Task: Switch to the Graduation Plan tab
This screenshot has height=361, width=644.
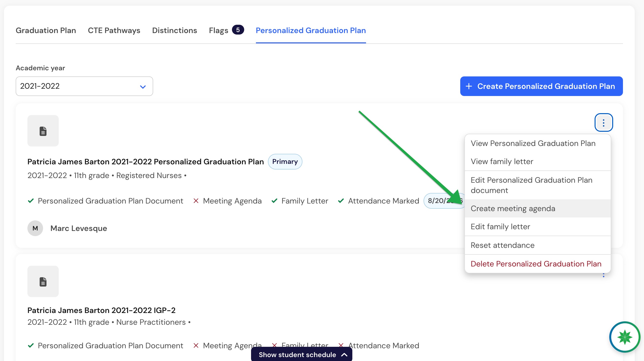Action: point(46,31)
